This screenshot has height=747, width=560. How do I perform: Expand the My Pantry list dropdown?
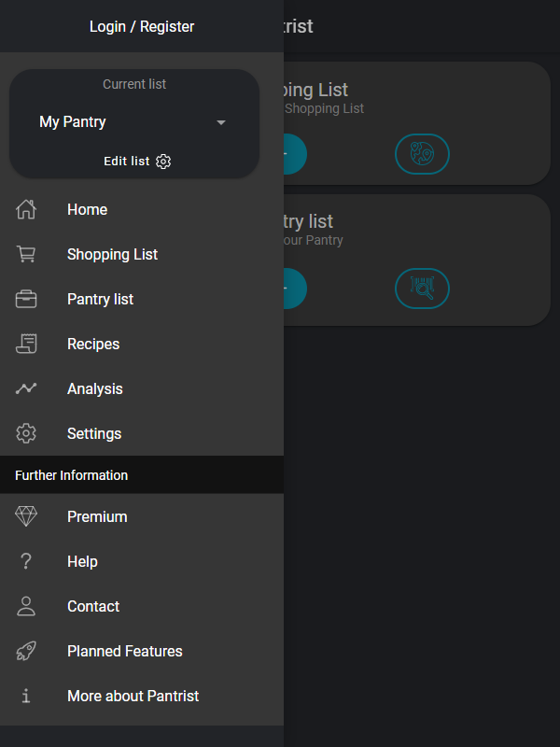134,122
